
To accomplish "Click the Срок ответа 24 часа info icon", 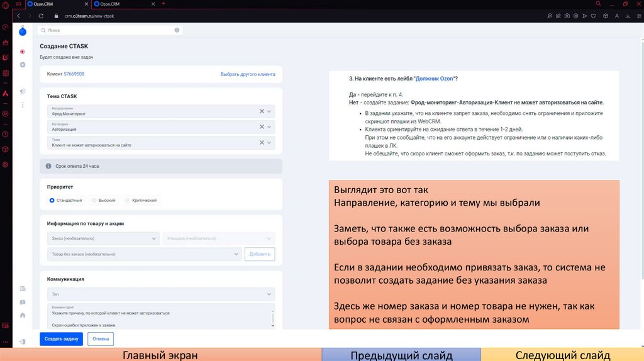I will (x=48, y=166).
